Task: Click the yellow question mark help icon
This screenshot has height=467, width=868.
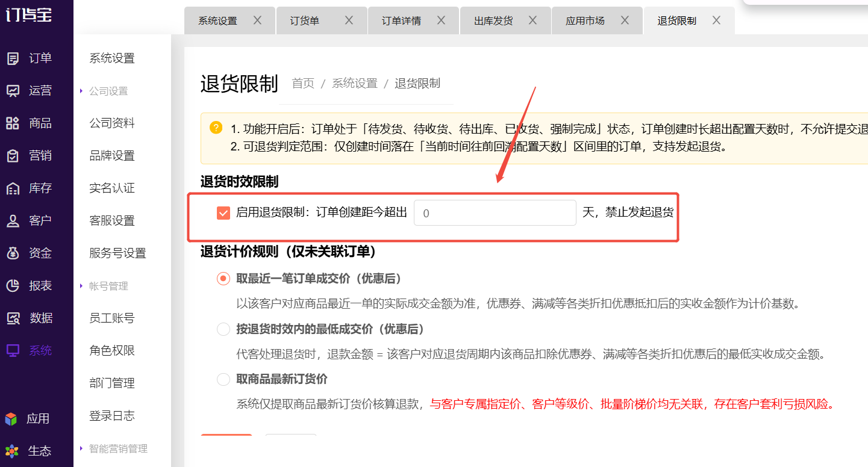Action: [216, 128]
